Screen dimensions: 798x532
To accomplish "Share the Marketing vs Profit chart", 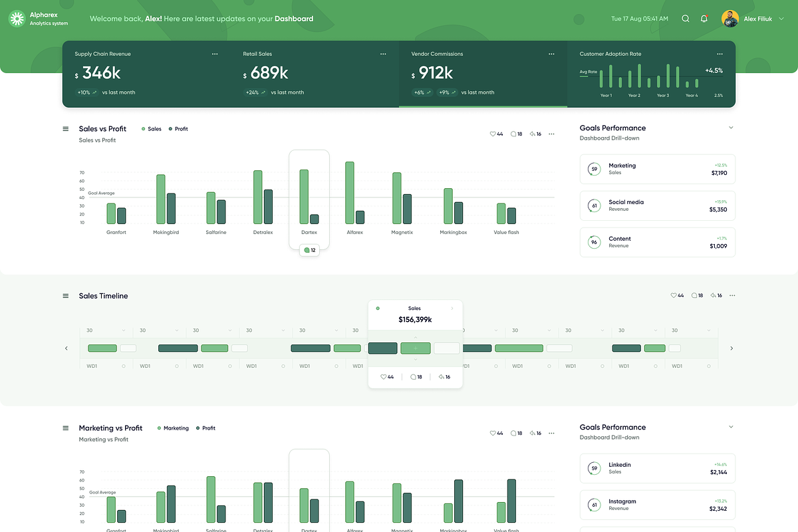I will click(x=535, y=433).
